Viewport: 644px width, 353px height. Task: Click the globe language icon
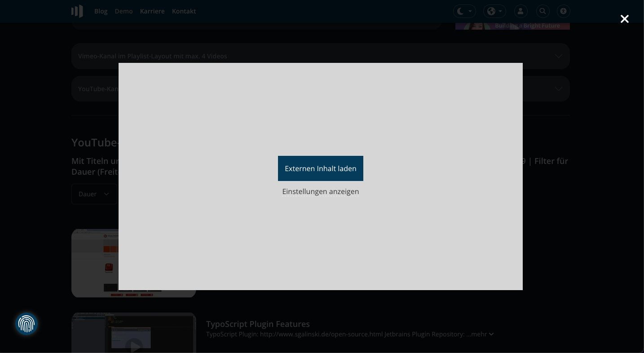coord(491,11)
